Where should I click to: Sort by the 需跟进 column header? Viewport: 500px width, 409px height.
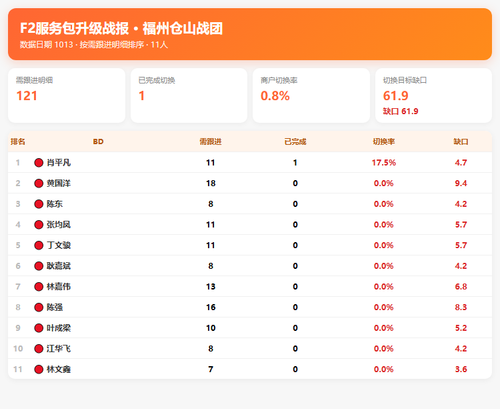(x=210, y=142)
